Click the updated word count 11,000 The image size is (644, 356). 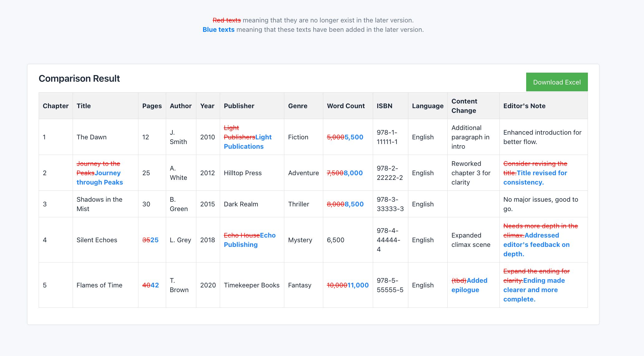pos(358,285)
